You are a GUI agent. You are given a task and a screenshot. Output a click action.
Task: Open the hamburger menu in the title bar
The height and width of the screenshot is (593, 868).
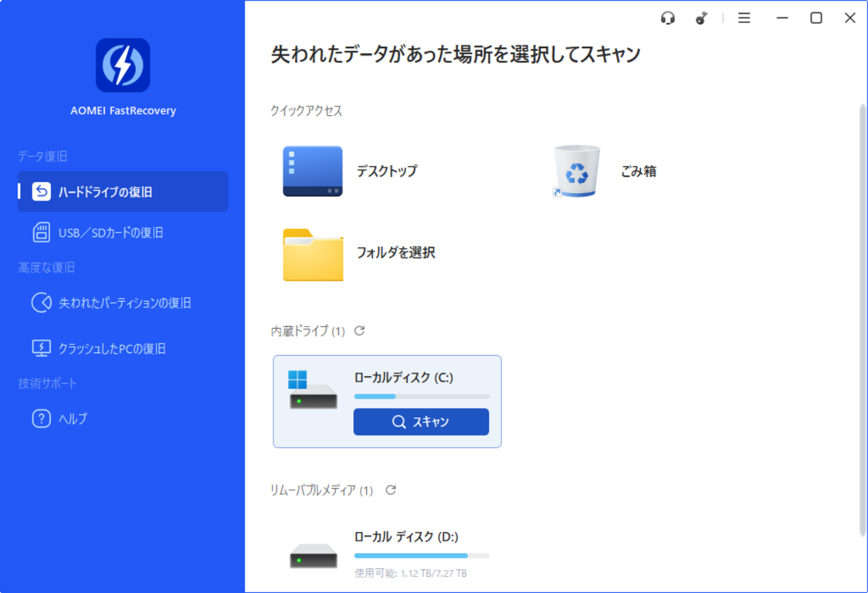click(x=745, y=18)
